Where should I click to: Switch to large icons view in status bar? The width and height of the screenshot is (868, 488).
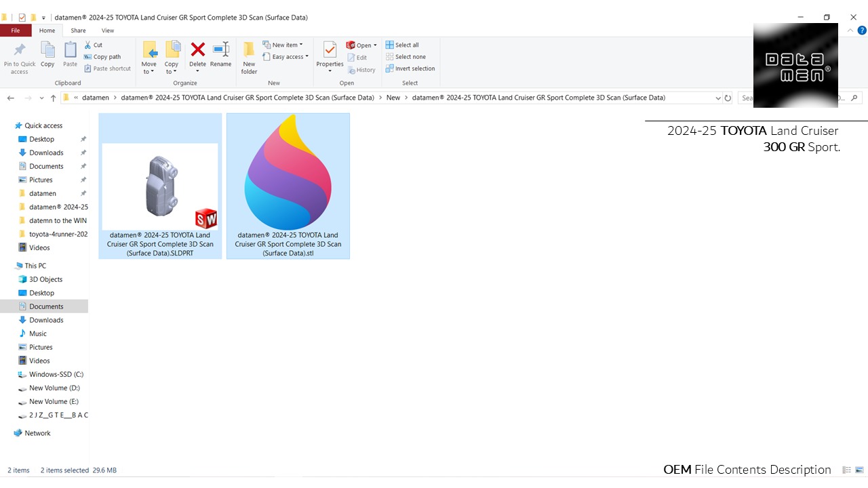[x=859, y=470]
